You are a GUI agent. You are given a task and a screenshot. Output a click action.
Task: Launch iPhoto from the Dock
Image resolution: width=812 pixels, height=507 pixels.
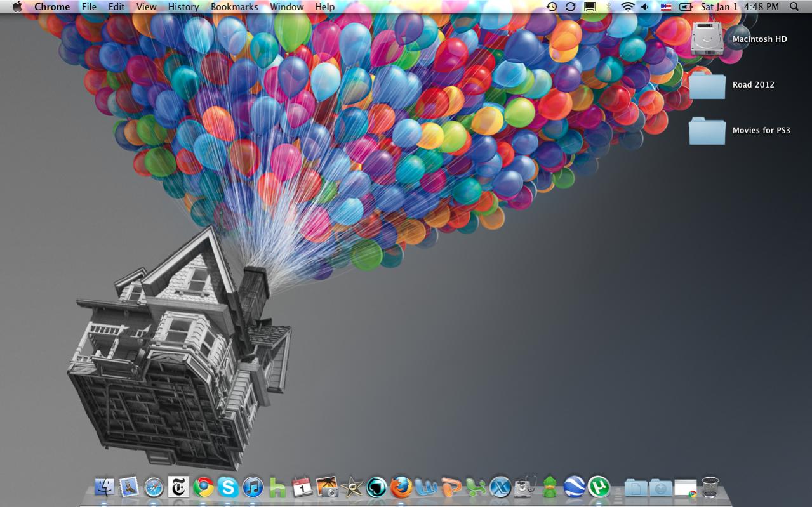click(x=327, y=487)
